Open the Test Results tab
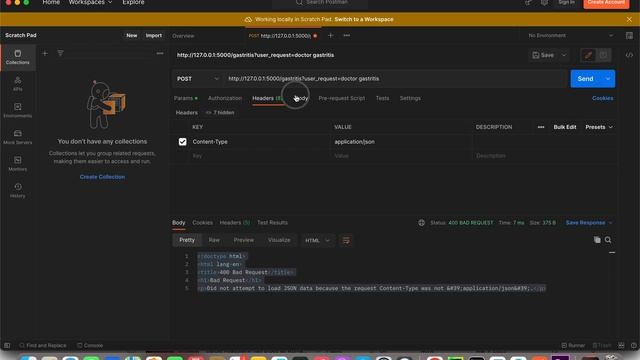This screenshot has height=360, width=640. click(x=272, y=222)
